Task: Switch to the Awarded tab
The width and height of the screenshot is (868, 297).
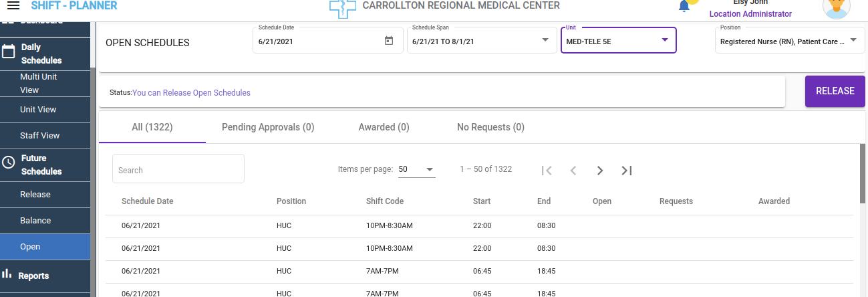Action: (x=384, y=127)
